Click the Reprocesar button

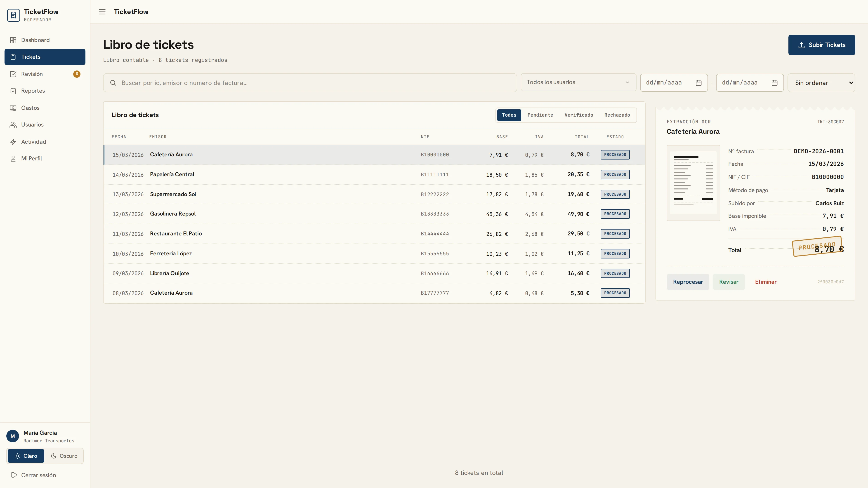(x=688, y=282)
